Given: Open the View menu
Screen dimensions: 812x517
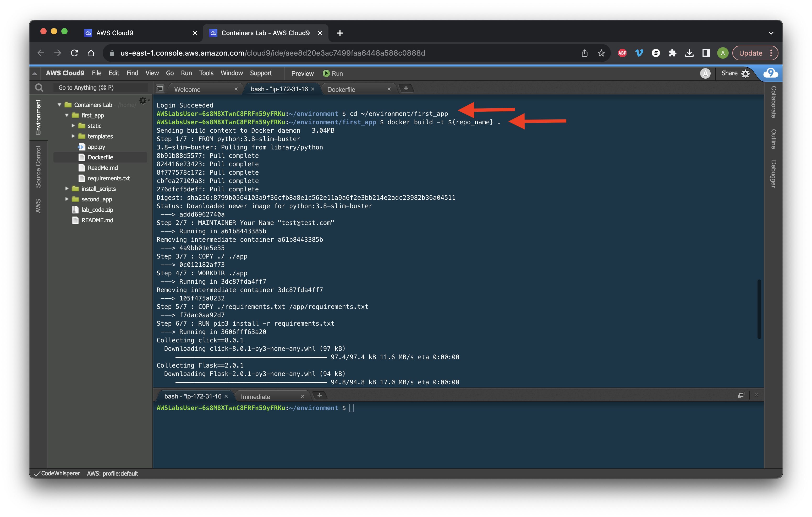Looking at the screenshot, I should point(152,73).
